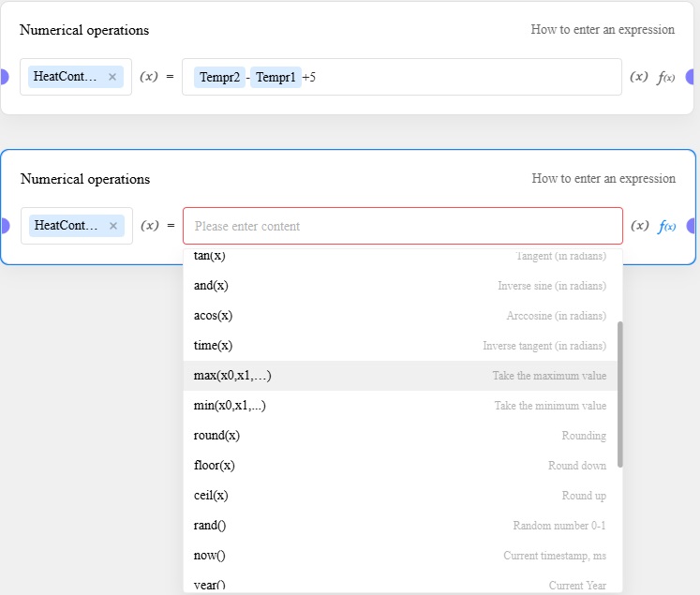The image size is (700, 595).
Task: Open first "How to enter an expression" link
Action: tap(603, 29)
